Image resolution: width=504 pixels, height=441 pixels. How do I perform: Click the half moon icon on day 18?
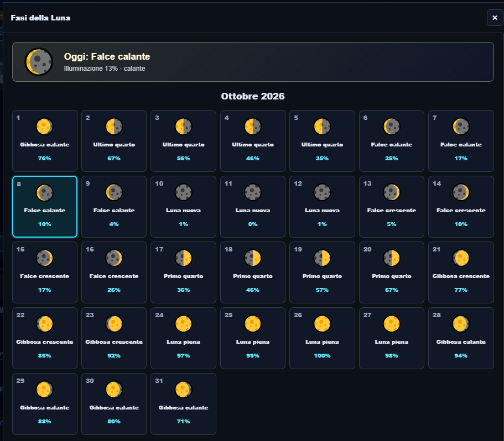(253, 258)
